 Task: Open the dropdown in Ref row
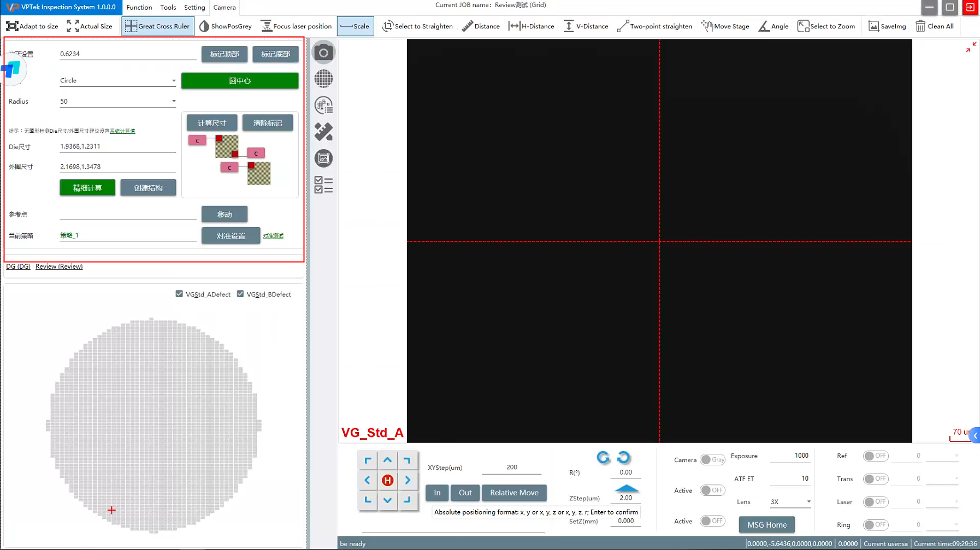(x=942, y=456)
